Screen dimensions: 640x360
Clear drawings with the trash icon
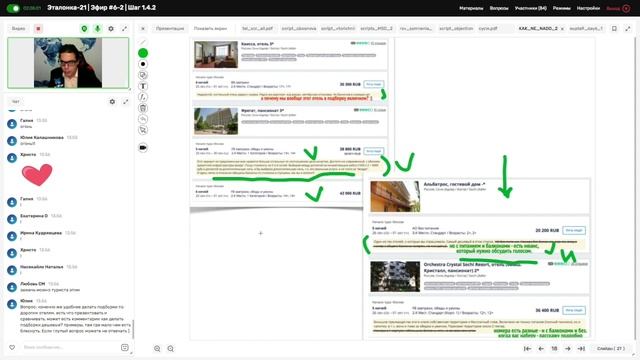(x=143, y=108)
